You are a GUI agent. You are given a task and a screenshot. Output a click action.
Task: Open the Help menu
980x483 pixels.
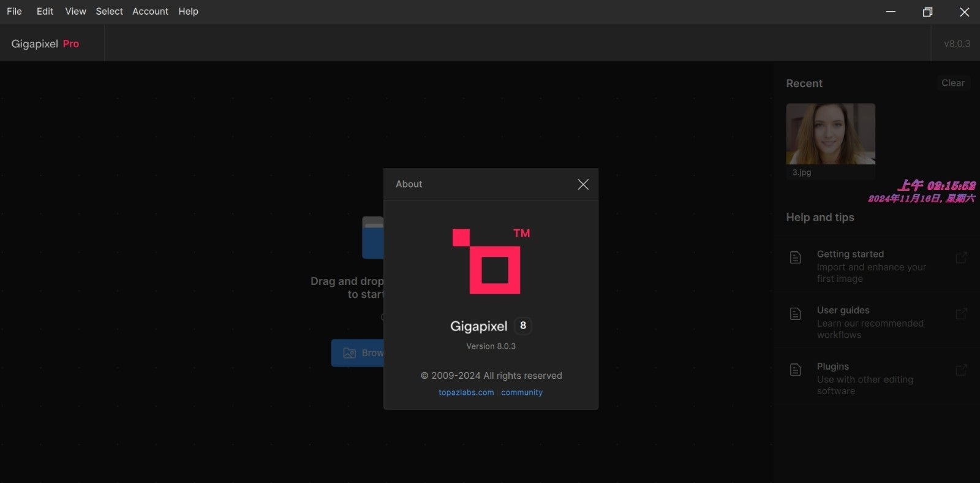tap(188, 12)
